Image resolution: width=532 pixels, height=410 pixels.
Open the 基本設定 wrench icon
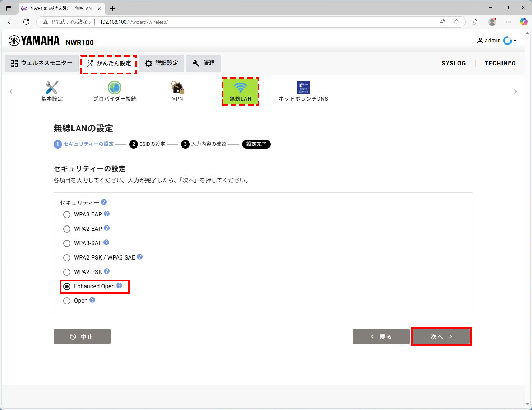(52, 88)
